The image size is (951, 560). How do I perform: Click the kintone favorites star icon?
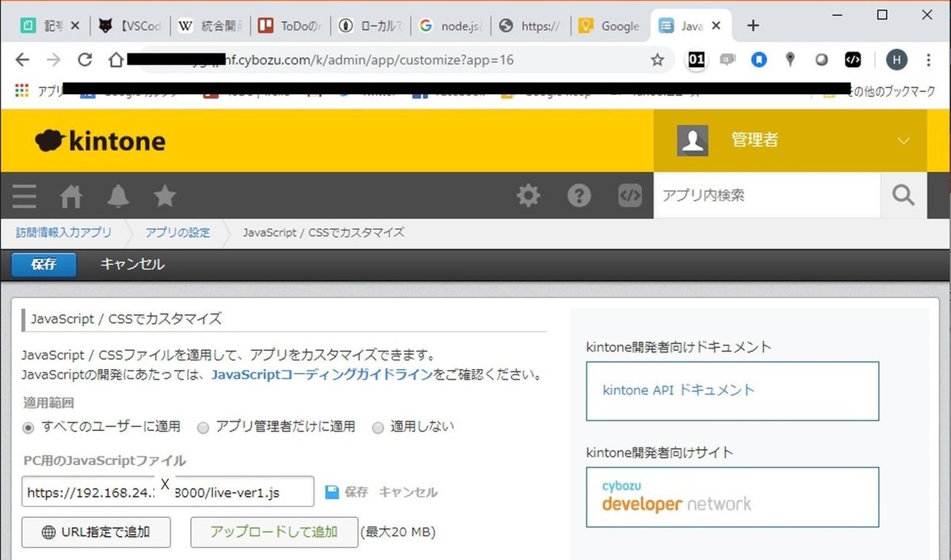point(164,196)
